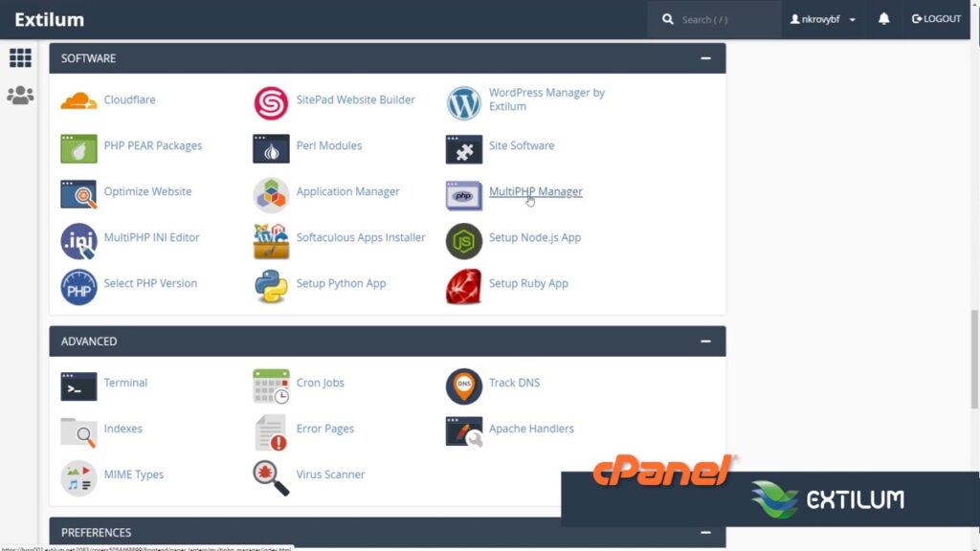The width and height of the screenshot is (980, 551).
Task: Click the Site Software puzzle icon
Action: coord(464,149)
